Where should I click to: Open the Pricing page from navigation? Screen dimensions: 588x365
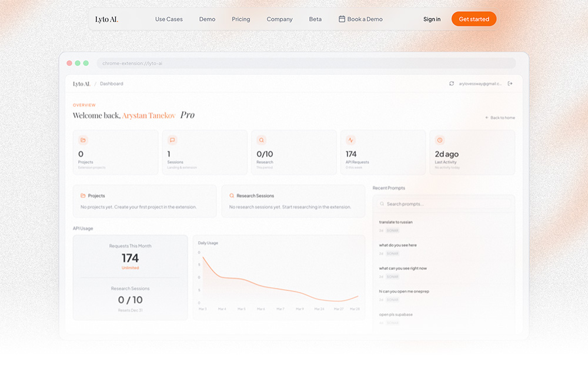point(240,19)
